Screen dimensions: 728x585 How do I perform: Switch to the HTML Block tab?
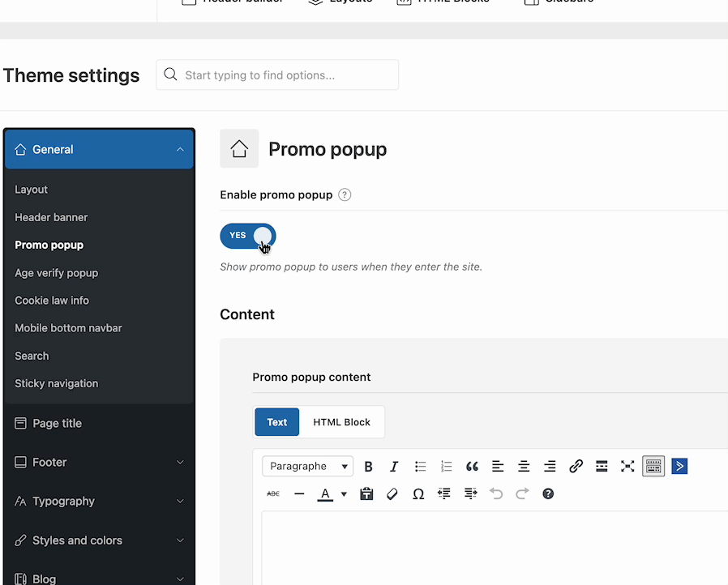pyautogui.click(x=342, y=422)
